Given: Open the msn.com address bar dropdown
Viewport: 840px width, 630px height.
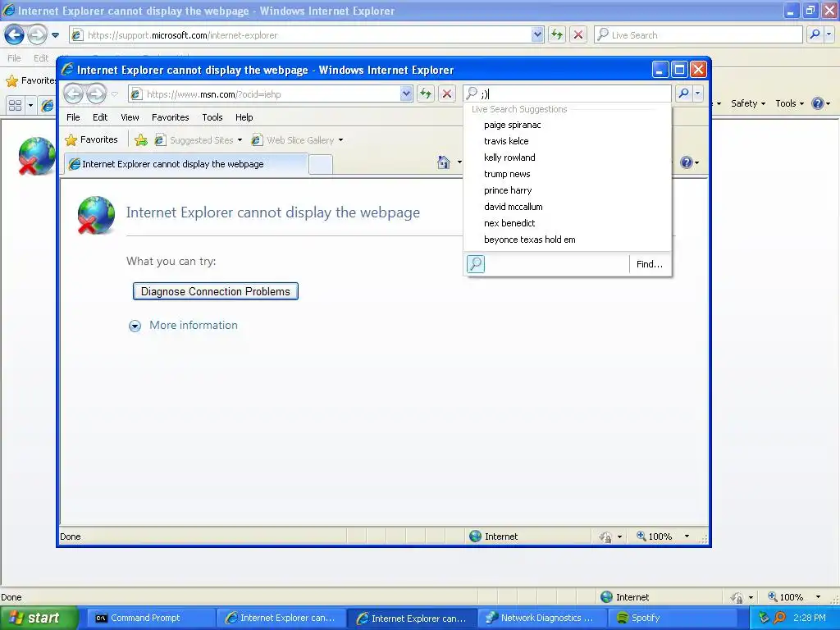Looking at the screenshot, I should pyautogui.click(x=406, y=94).
